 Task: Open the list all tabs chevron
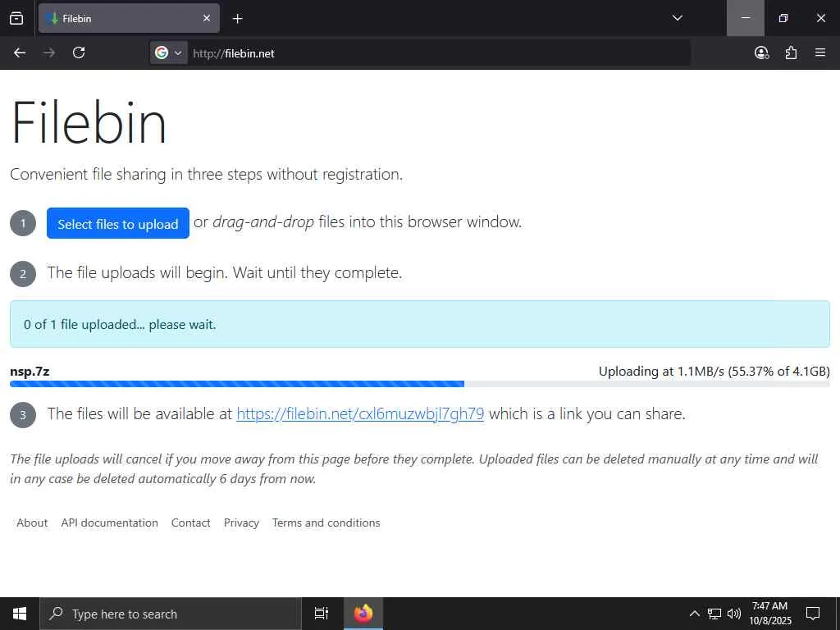coord(677,18)
